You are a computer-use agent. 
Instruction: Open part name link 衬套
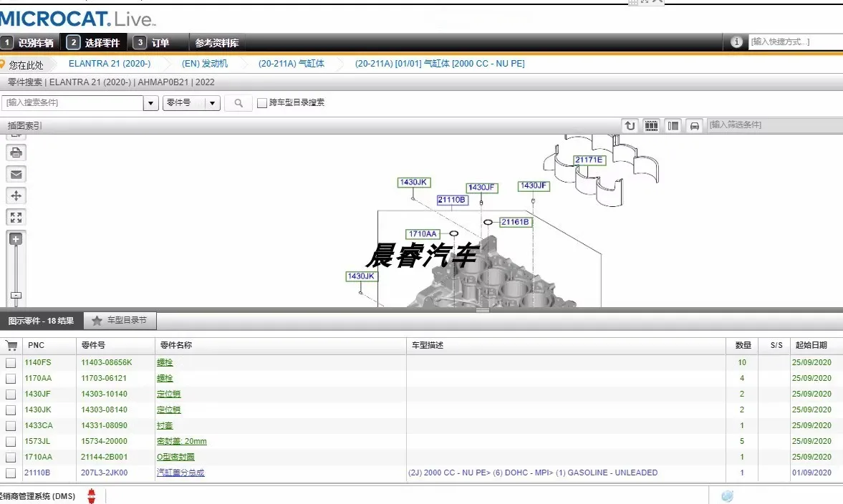pyautogui.click(x=165, y=425)
